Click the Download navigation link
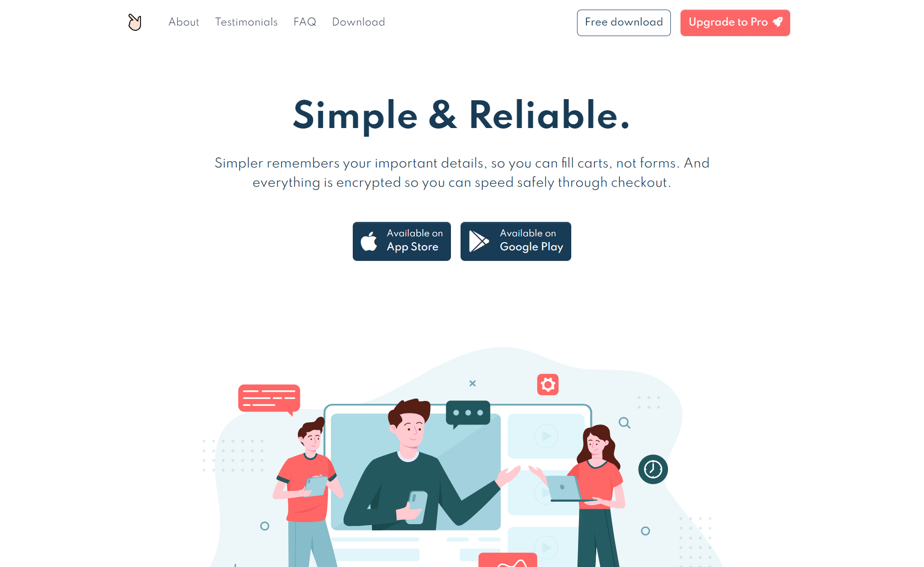 pyautogui.click(x=358, y=23)
